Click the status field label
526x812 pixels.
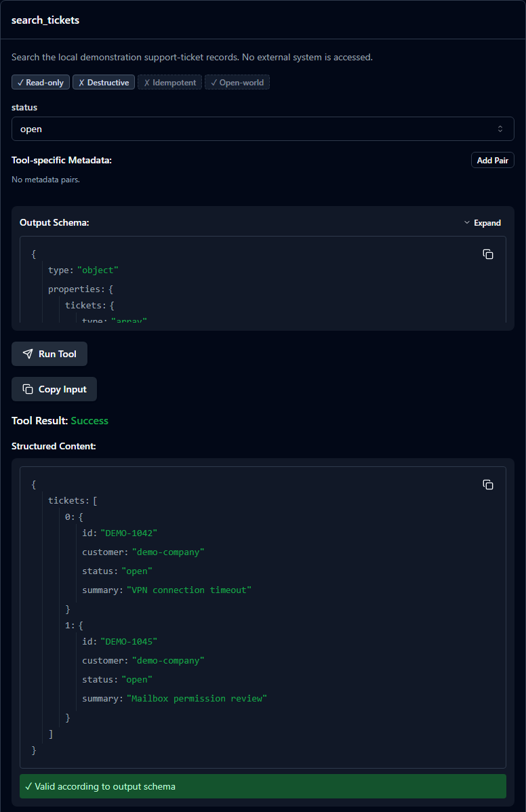tap(24, 107)
